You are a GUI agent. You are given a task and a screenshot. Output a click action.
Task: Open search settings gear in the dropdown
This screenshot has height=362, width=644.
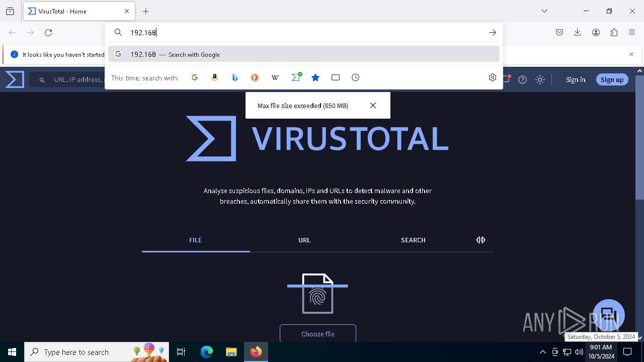pyautogui.click(x=493, y=77)
